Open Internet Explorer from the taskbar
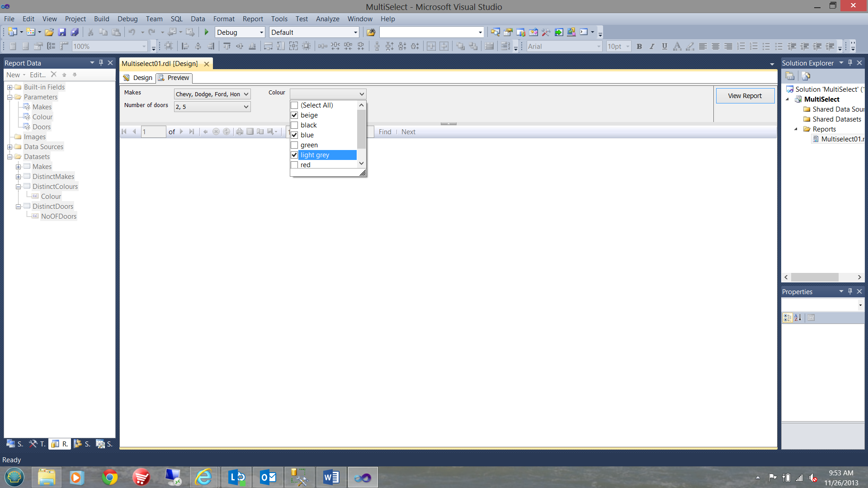This screenshot has height=488, width=868. [x=204, y=477]
